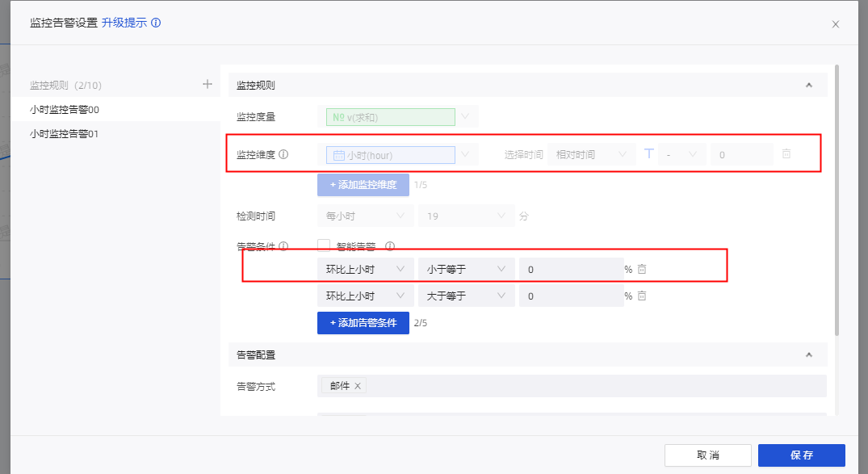Delete the 小于等于 alert condition row
The image size is (868, 474).
pyautogui.click(x=642, y=270)
